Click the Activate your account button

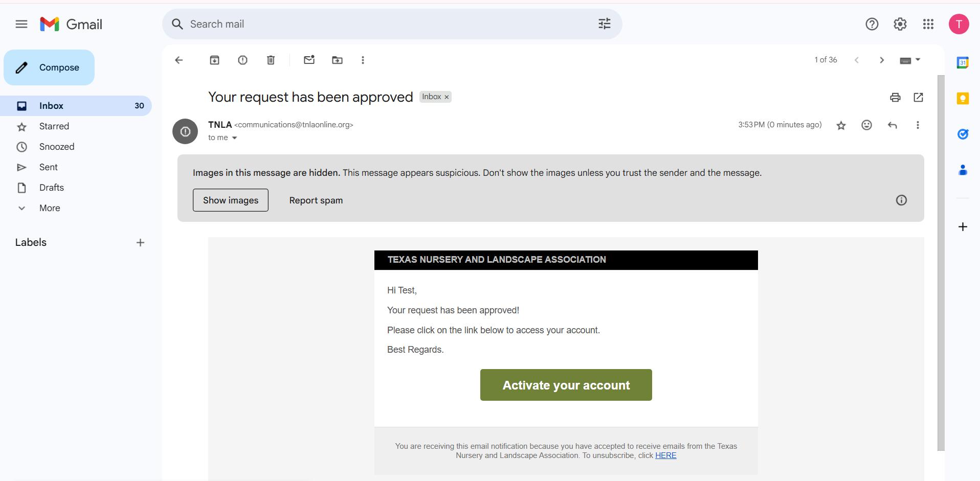click(x=566, y=385)
